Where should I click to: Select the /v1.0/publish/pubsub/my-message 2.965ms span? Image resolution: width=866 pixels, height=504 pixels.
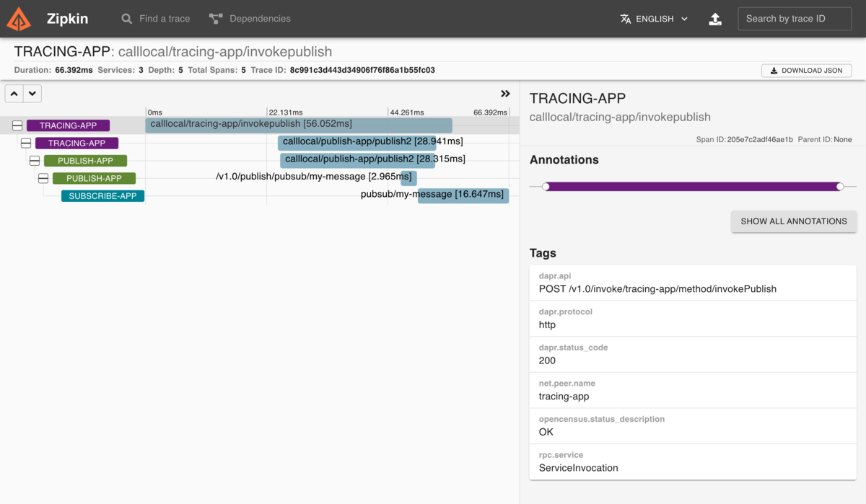408,177
